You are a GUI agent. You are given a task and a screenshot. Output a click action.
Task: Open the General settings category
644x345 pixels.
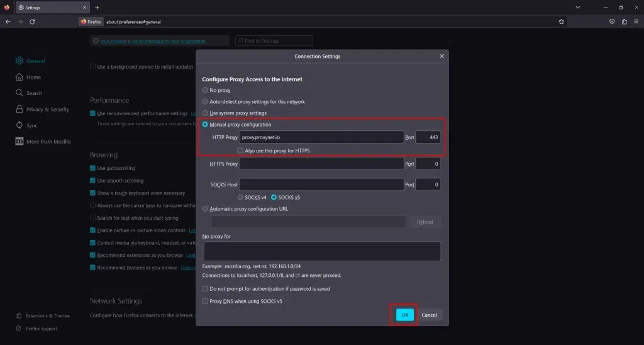pos(30,61)
